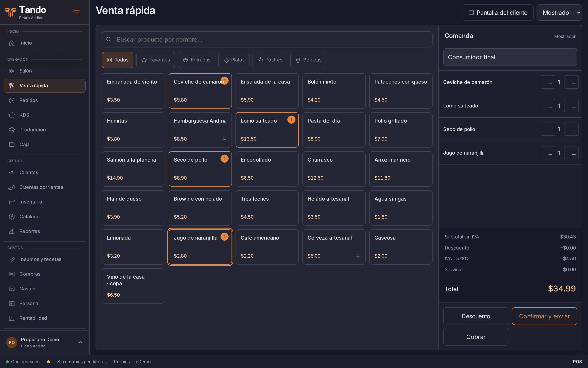Open KDS kitchen display in sidebar

45,115
